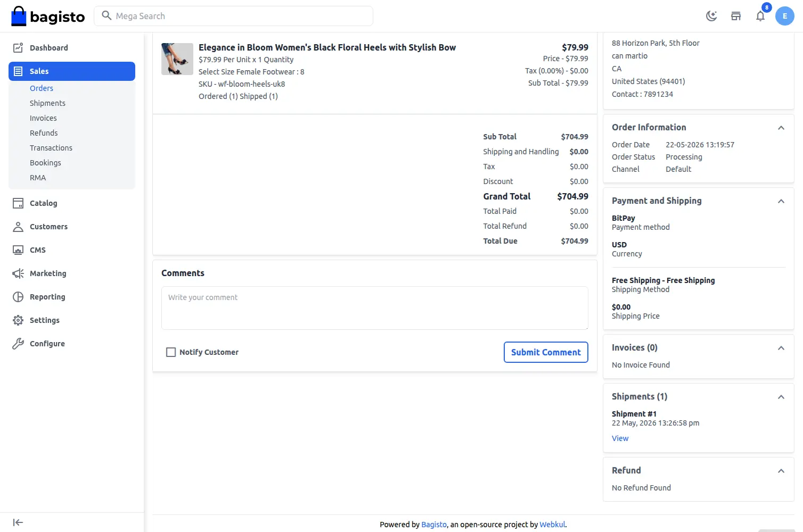This screenshot has height=532, width=803.
Task: Collapse the Invoices (0) section
Action: [x=781, y=348]
